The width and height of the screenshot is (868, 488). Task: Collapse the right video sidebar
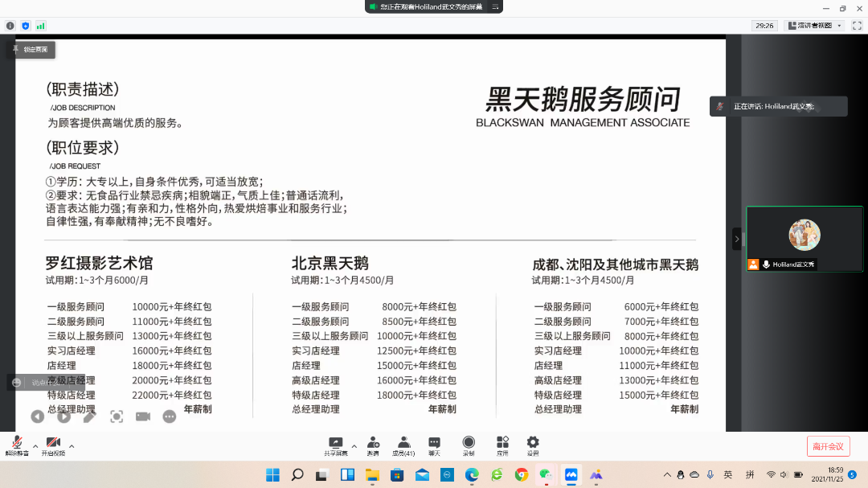click(736, 239)
